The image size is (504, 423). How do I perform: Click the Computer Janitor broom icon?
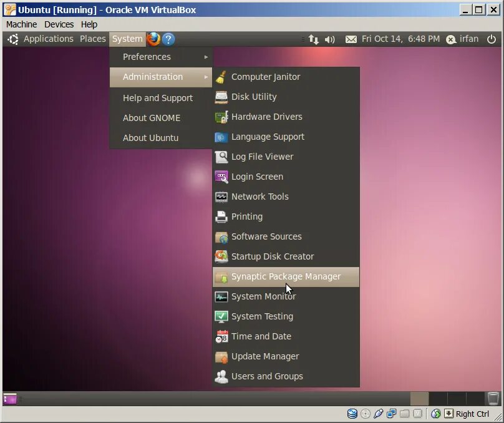click(x=221, y=77)
